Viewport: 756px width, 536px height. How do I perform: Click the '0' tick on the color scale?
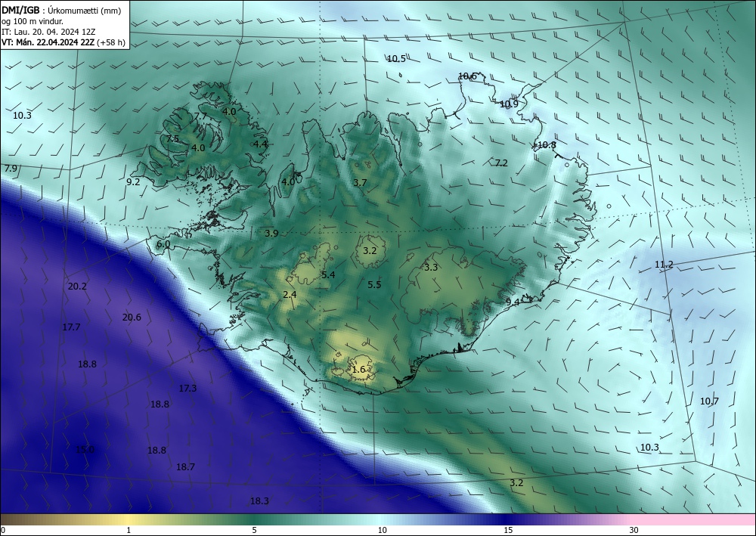pyautogui.click(x=3, y=531)
